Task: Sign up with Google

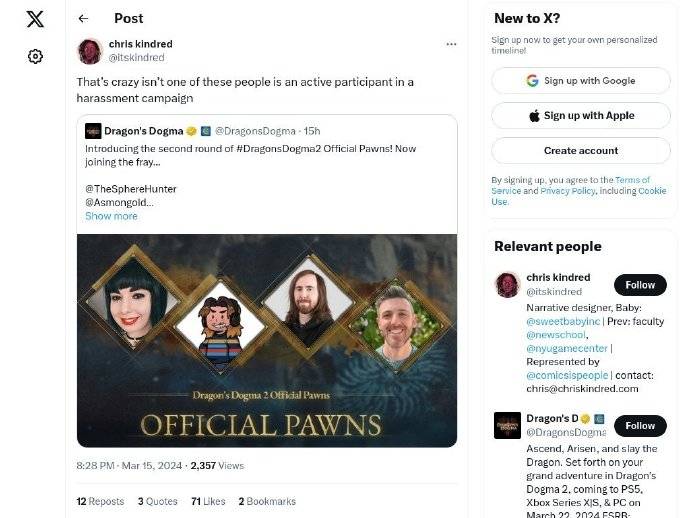Action: point(580,81)
